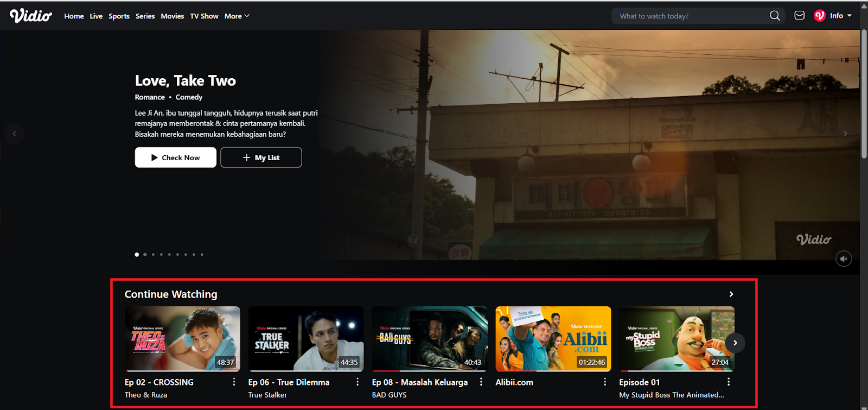Click 'Ep 02 - CROSSING' title
868x410 pixels.
point(159,382)
